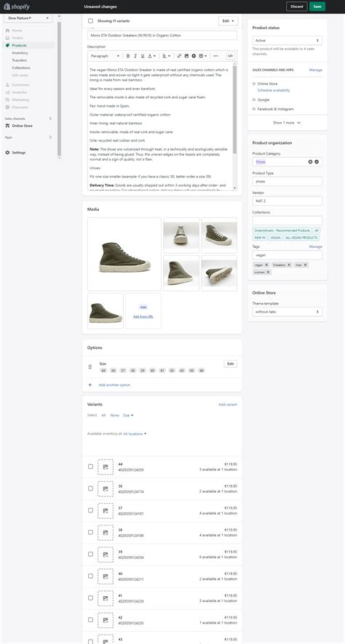Viewport: 345px width, 644px height.
Task: Select the size 36 variant checkbox
Action: coord(90,488)
